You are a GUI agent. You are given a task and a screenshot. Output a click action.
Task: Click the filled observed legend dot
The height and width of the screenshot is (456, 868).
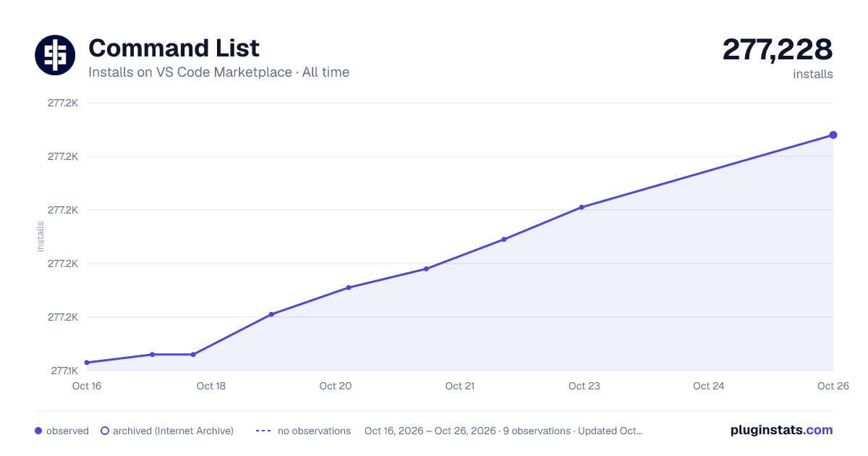tap(38, 431)
